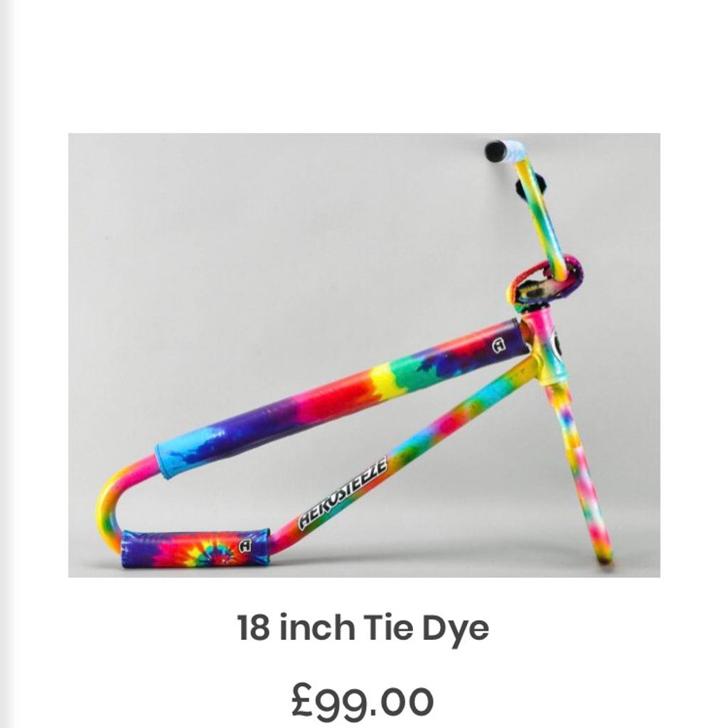Click the A badge on the lower spiral pad
The image size is (728, 728).
(x=245, y=545)
